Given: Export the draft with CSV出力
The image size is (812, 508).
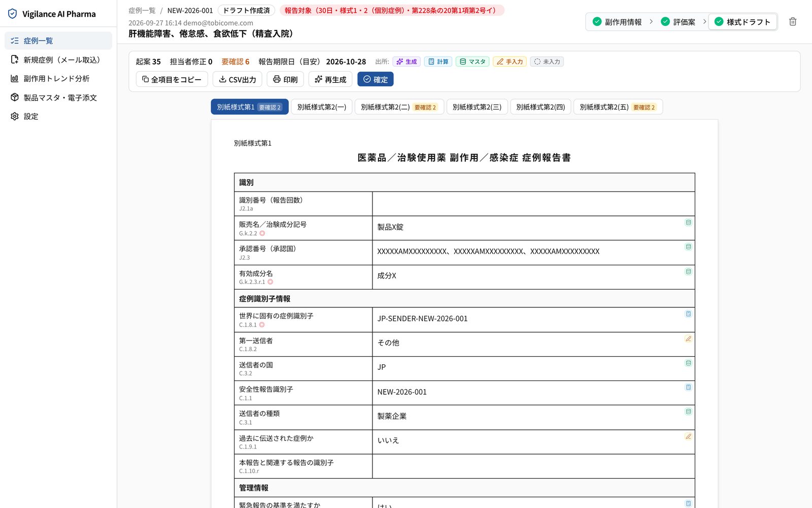Looking at the screenshot, I should click(x=237, y=79).
